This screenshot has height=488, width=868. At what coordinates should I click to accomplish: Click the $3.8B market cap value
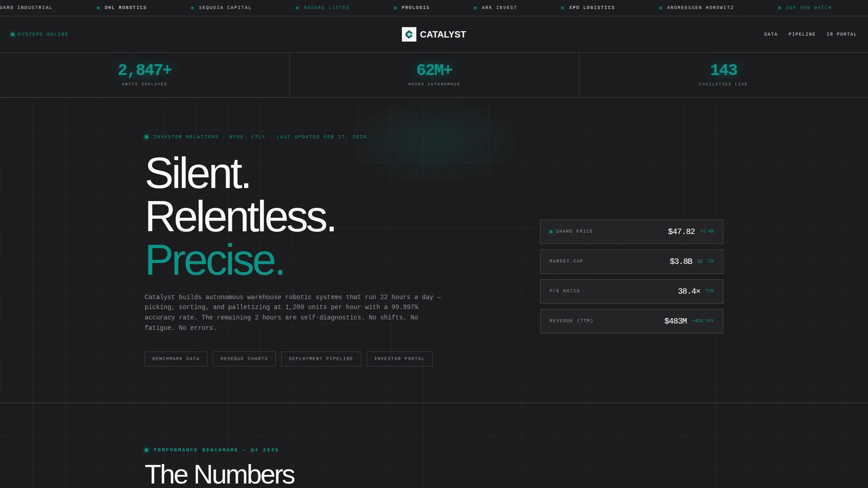(681, 262)
